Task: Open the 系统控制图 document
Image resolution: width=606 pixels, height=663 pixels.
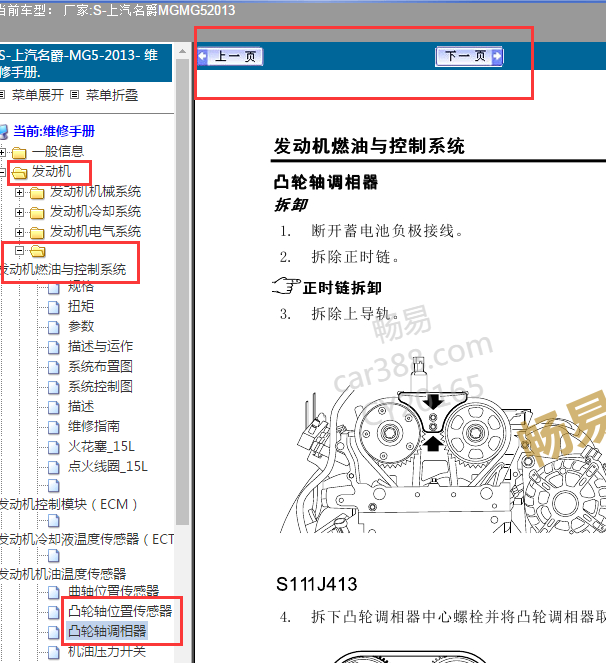Action: (100, 386)
